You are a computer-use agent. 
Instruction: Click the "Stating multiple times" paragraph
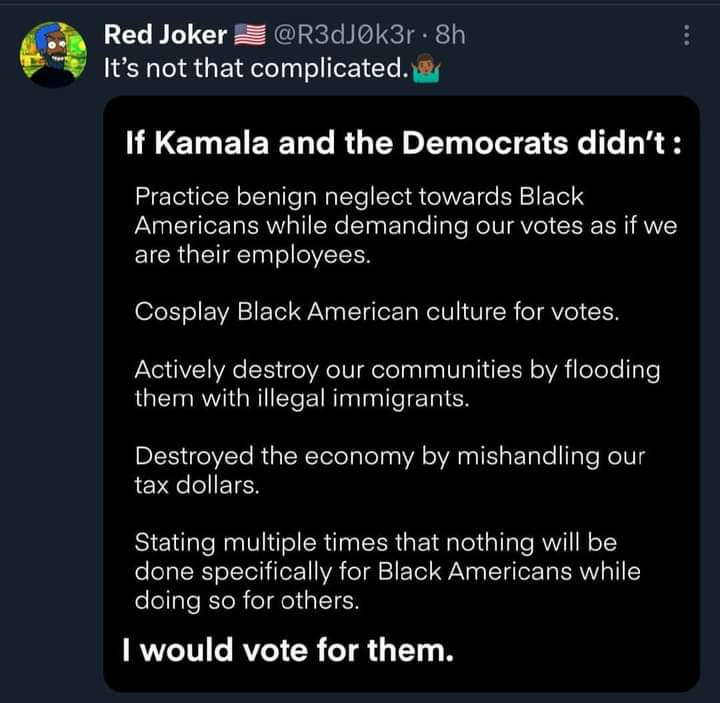coord(387,571)
